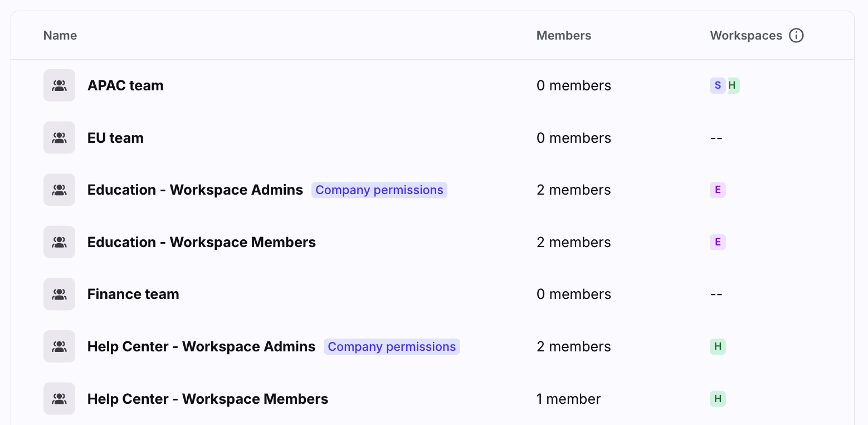Open Help Center - Workspace Members group
868x425 pixels.
208,399
